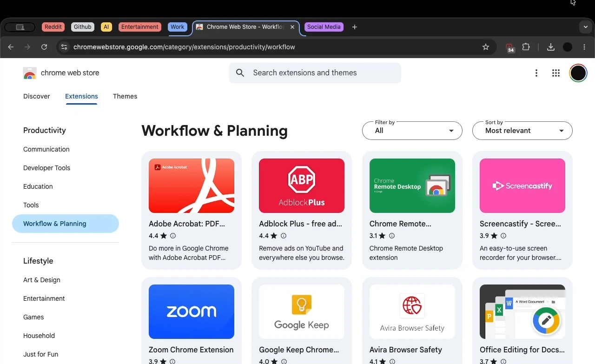Open the Google account avatar
Viewport: 595px width, 364px height.
pos(578,73)
